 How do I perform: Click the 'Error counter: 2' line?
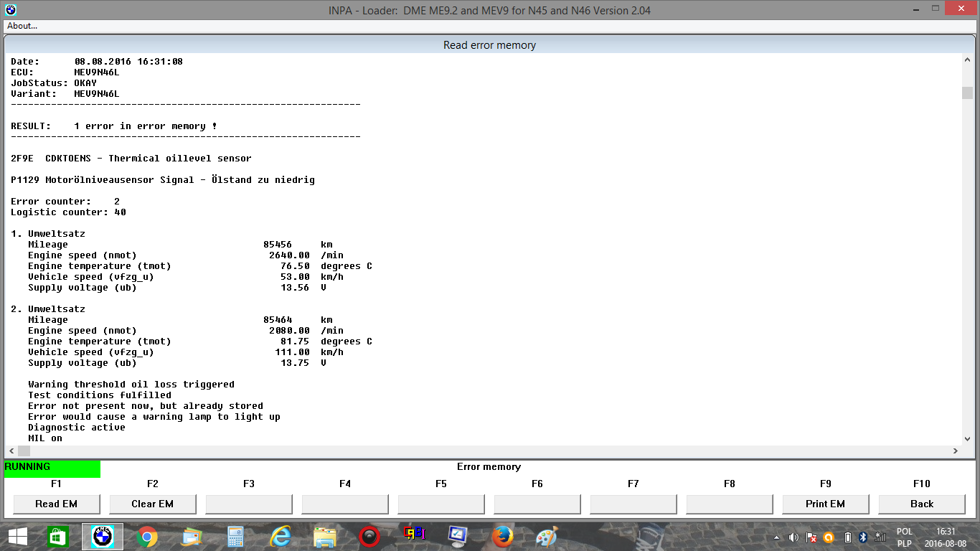(x=65, y=202)
